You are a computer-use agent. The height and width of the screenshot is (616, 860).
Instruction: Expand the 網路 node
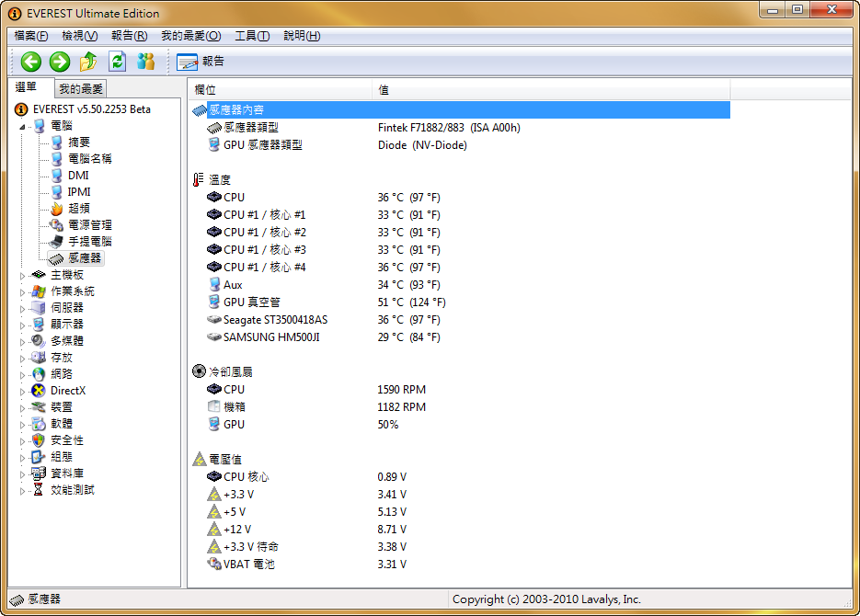pos(22,375)
